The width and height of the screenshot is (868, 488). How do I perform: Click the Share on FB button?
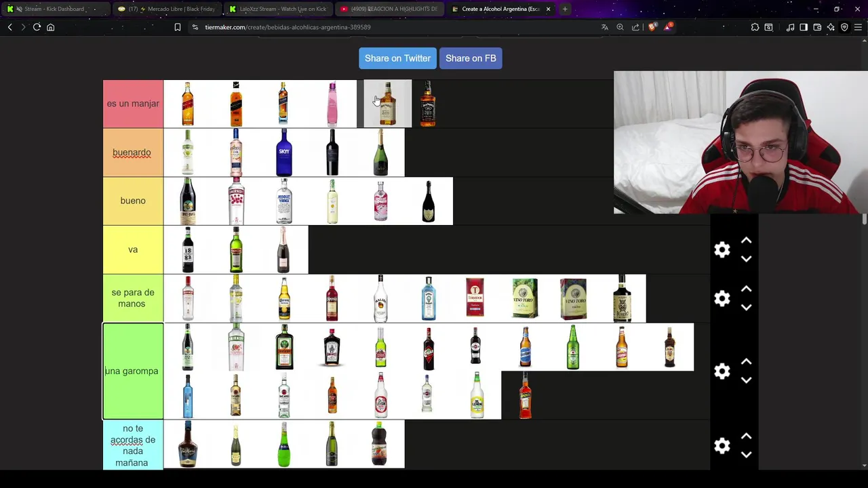pos(471,58)
